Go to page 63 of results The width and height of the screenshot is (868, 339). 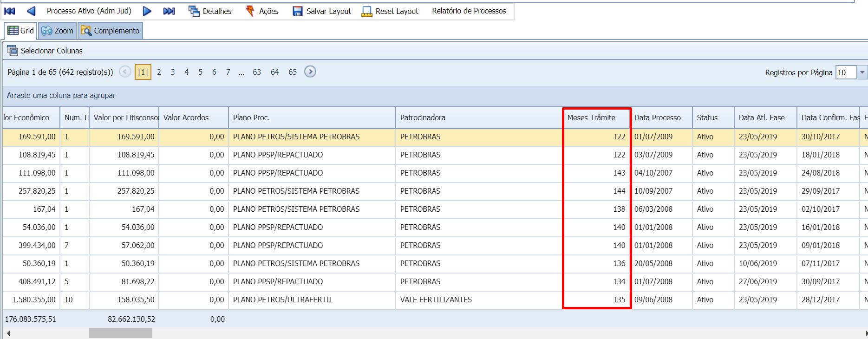point(257,72)
